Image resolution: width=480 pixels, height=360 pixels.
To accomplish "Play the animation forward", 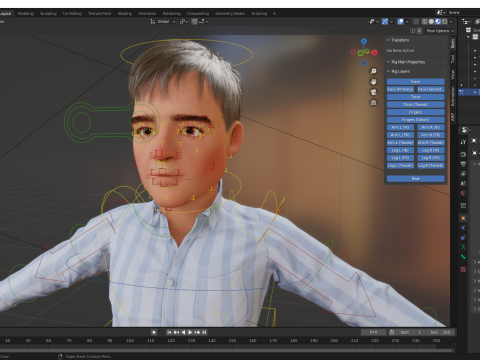I will pos(190,332).
